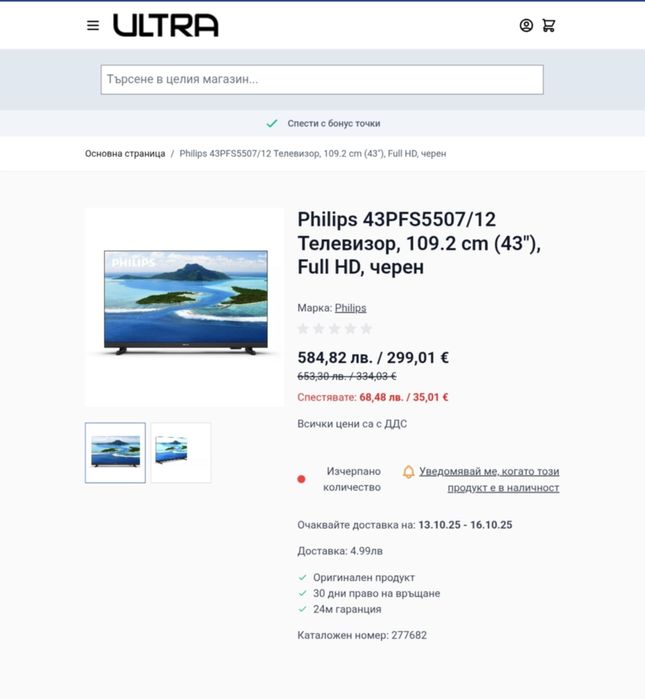The image size is (645, 699).
Task: Click the green checkmark beside bonus points
Action: coord(272,123)
